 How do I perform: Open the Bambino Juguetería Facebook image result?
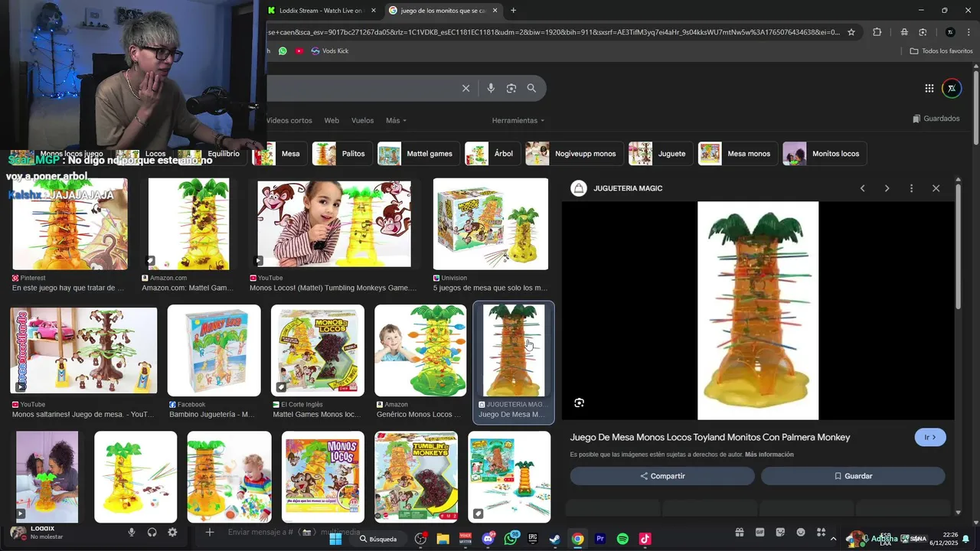(214, 350)
